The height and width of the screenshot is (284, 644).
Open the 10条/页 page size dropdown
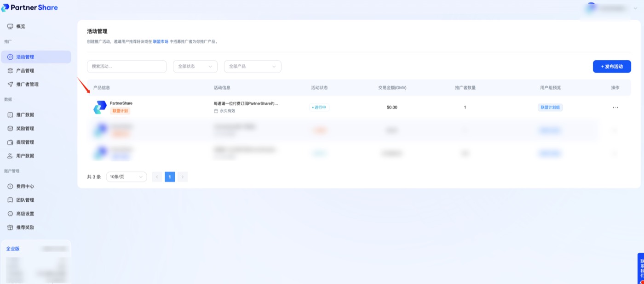coord(126,177)
